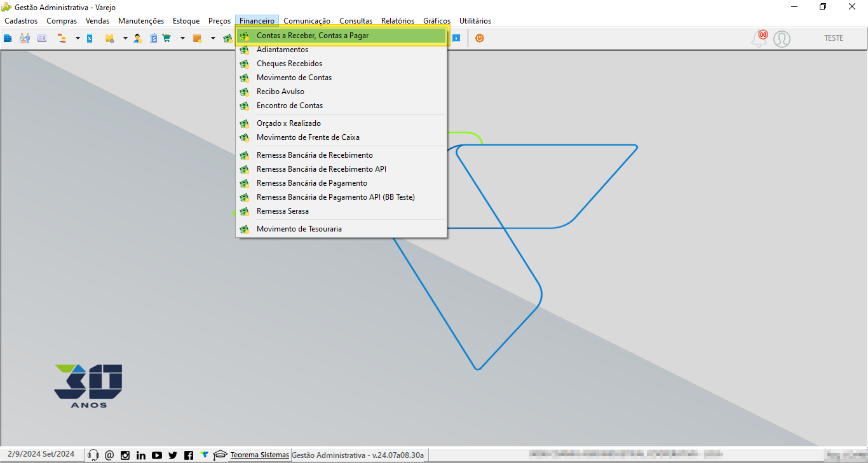This screenshot has width=868, height=463.
Task: Open the Relatórios menu
Action: pos(398,21)
